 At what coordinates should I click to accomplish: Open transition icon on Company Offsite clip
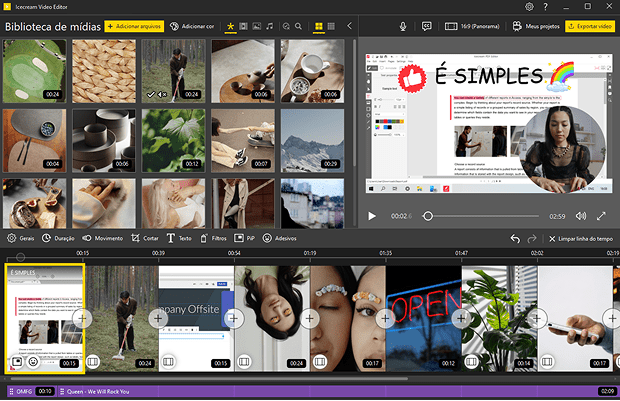[168, 361]
